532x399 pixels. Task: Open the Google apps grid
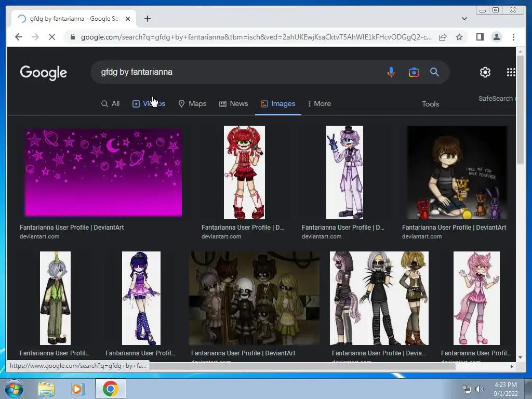click(511, 72)
